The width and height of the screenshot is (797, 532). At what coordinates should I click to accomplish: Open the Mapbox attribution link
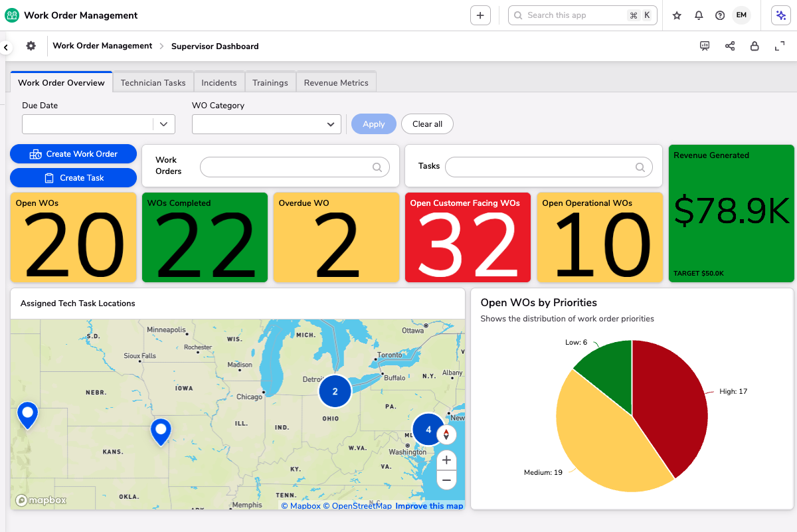(301, 506)
